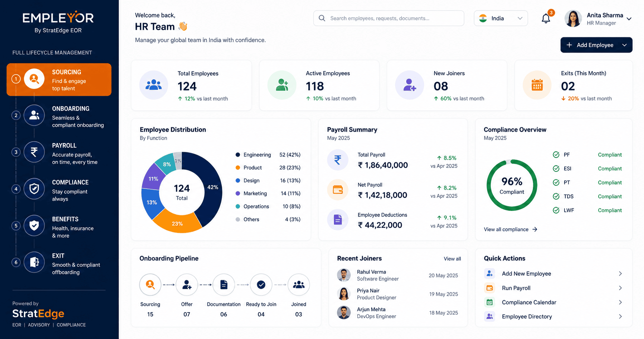Go to the EXIT lifecycle menu item
Image resolution: width=644 pixels, height=339 pixels.
tap(59, 263)
